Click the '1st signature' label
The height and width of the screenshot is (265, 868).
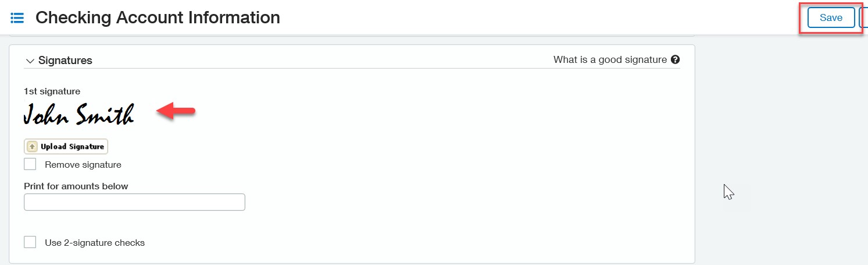click(52, 91)
